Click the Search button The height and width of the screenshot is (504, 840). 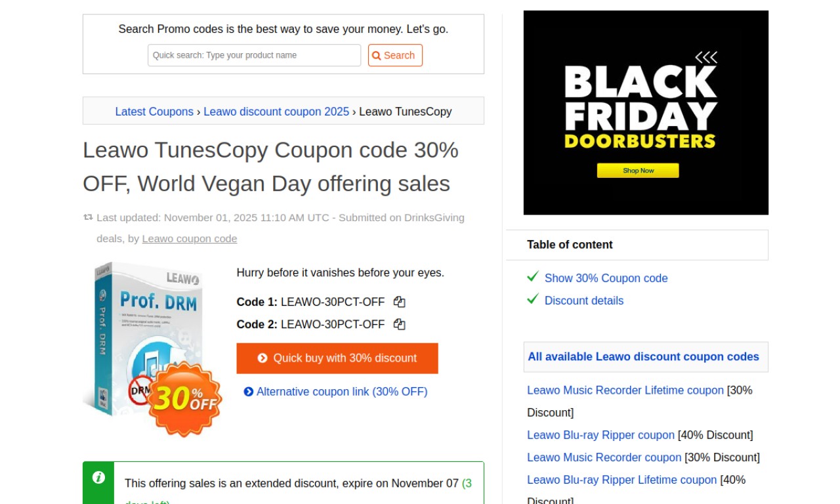[395, 55]
